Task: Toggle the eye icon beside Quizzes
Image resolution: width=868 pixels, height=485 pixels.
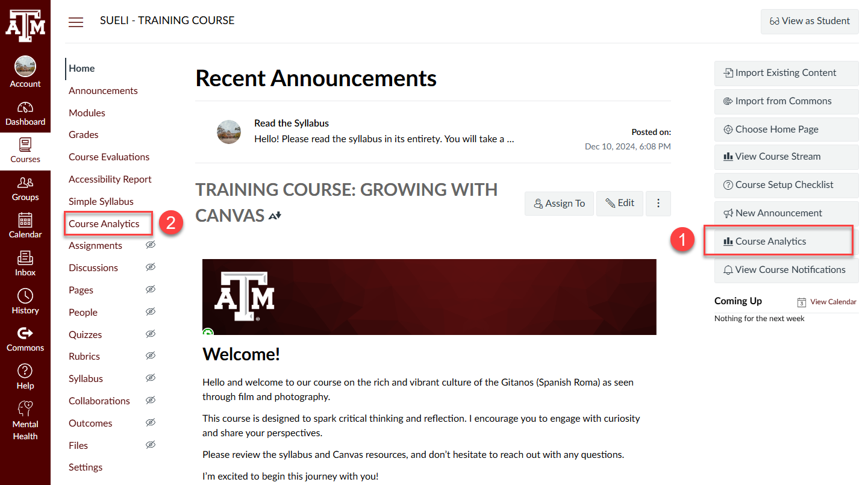Action: pos(151,334)
